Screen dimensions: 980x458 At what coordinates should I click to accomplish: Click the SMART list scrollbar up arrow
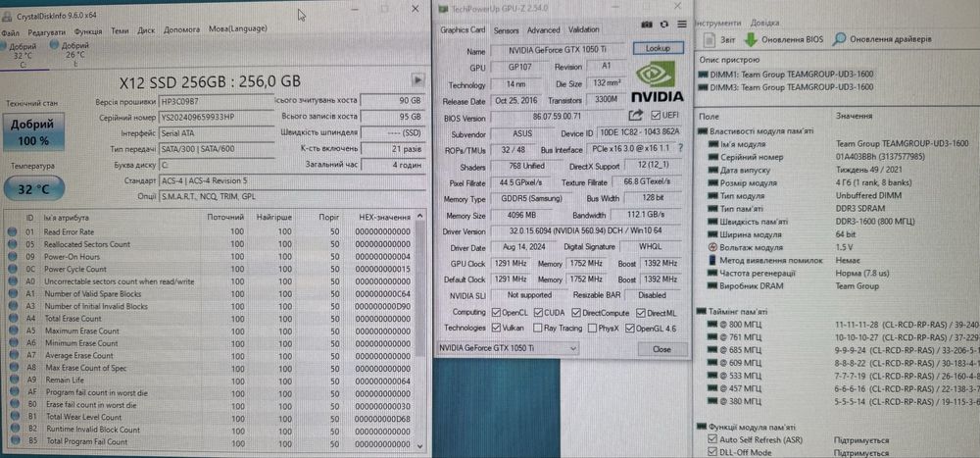coord(420,217)
